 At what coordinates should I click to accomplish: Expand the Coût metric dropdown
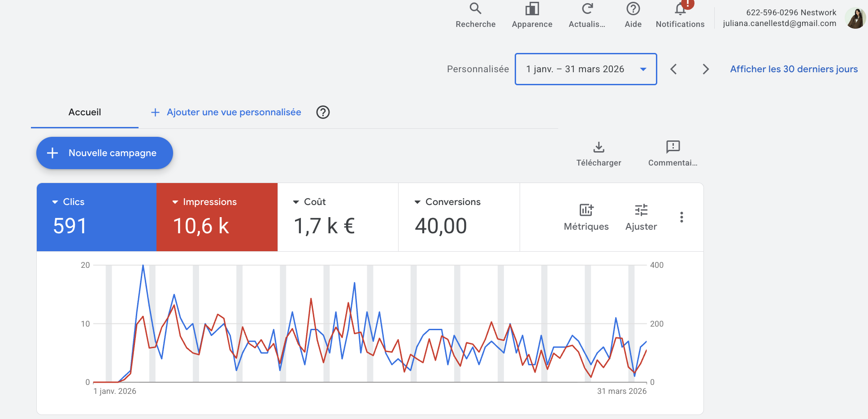tap(296, 202)
